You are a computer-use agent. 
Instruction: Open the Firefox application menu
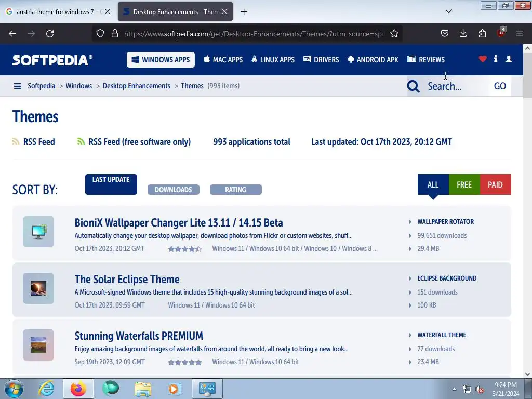pyautogui.click(x=520, y=34)
